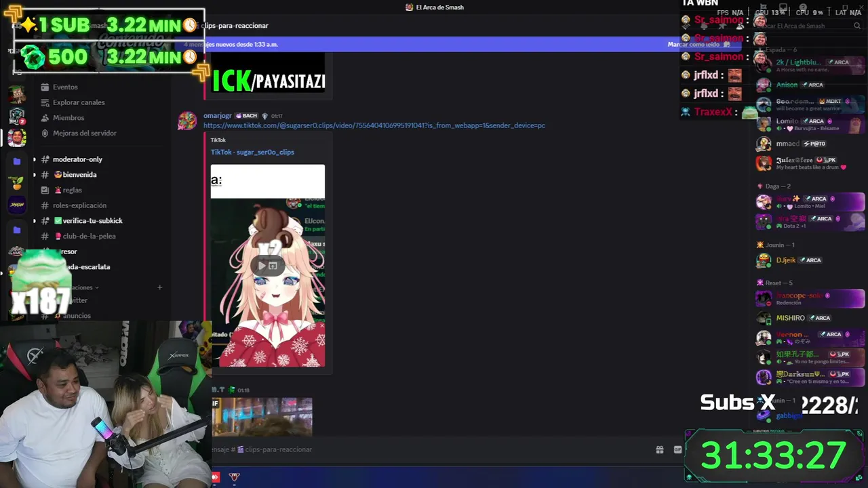This screenshot has width=868, height=488.
Task: Click the boost gem icon beside Mejoras del servidor
Action: tap(45, 133)
